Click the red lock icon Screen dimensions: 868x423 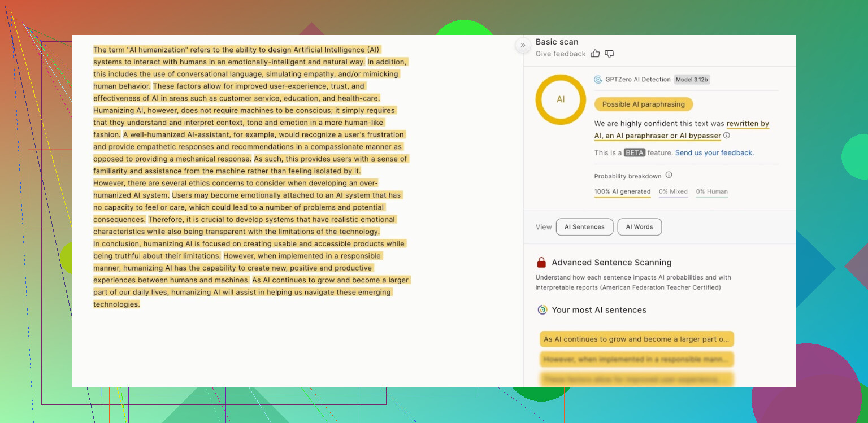coord(541,263)
